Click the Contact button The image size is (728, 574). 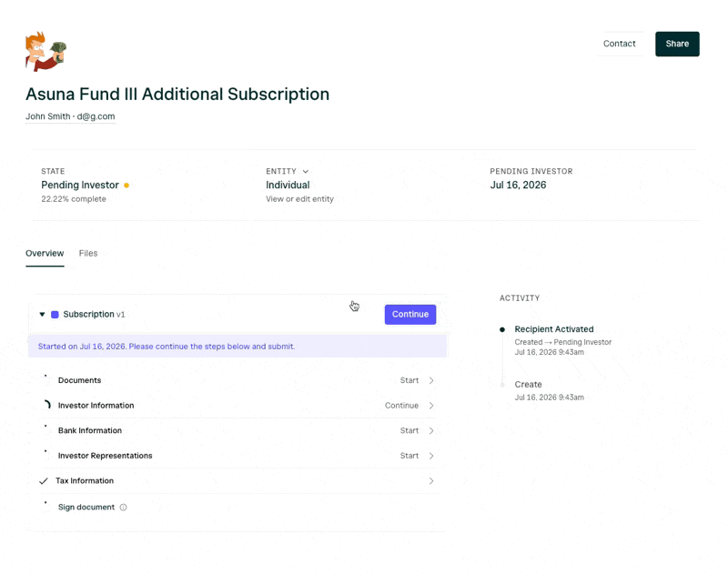(620, 44)
